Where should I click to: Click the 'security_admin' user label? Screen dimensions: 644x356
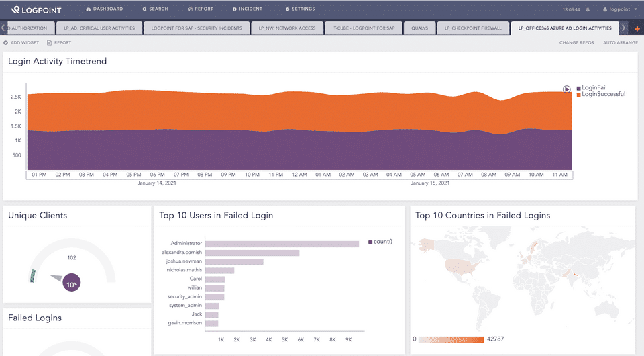pos(184,296)
